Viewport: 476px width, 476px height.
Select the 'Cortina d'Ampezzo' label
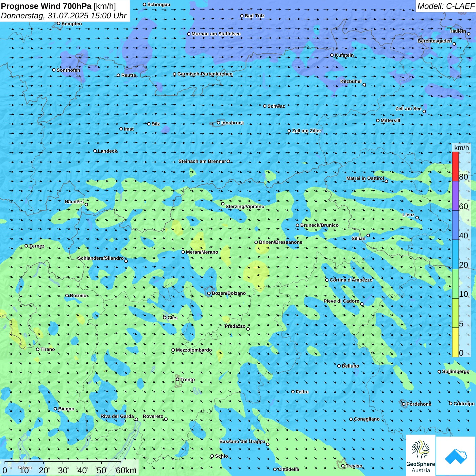[x=351, y=280]
